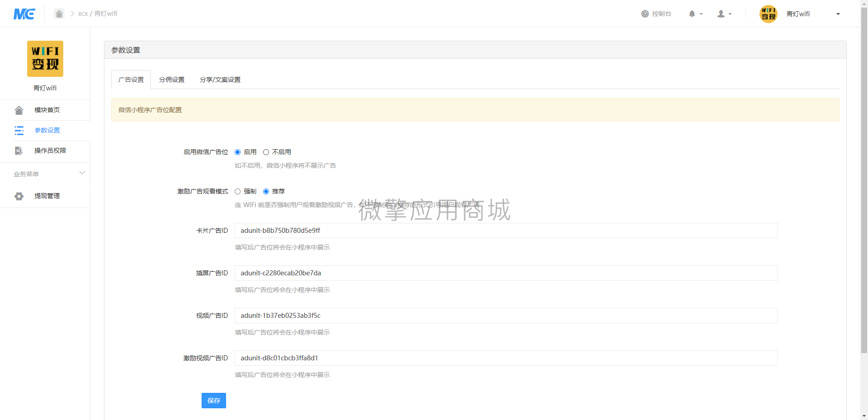Choose 推荐 ad viewing mode

(266, 192)
